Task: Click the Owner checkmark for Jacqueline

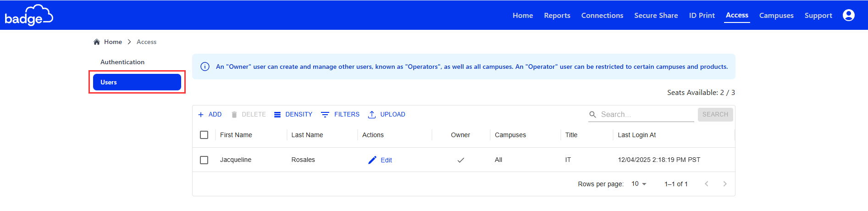Action: 461,160
